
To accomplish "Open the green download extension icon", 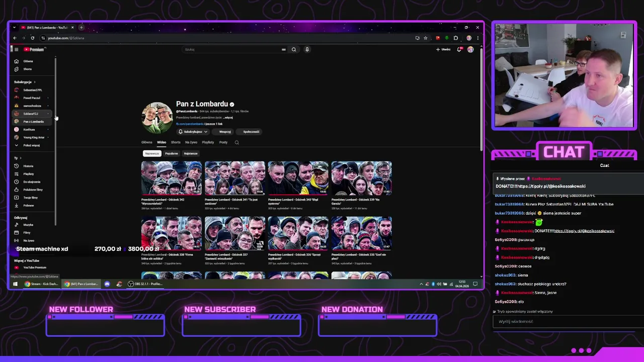I will coord(447,38).
